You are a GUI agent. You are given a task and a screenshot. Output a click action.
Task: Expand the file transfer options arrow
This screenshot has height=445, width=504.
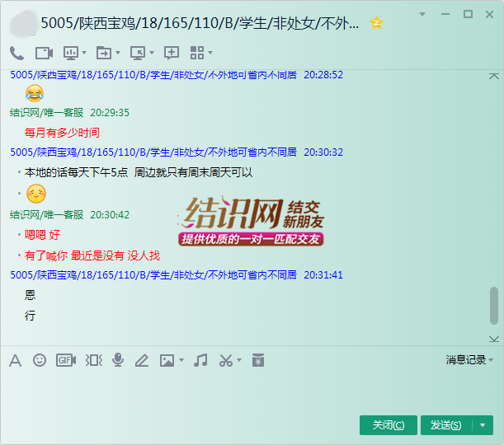pos(118,53)
